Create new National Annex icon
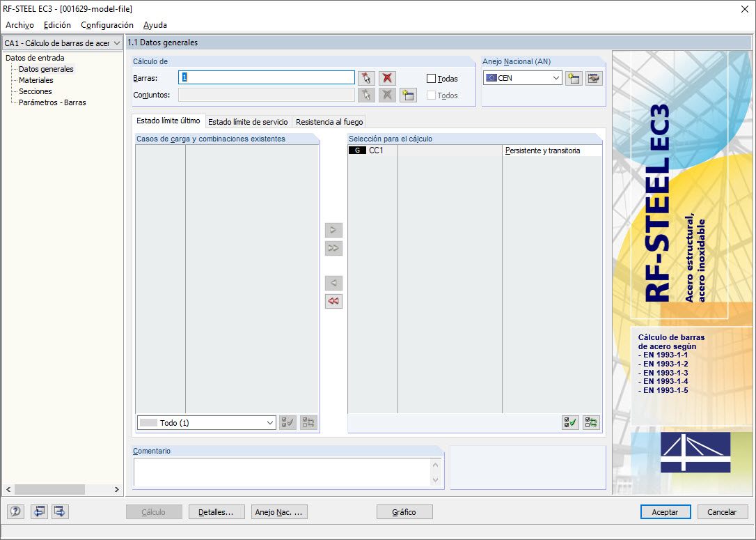Viewport: 756px width, 540px height. pos(574,78)
